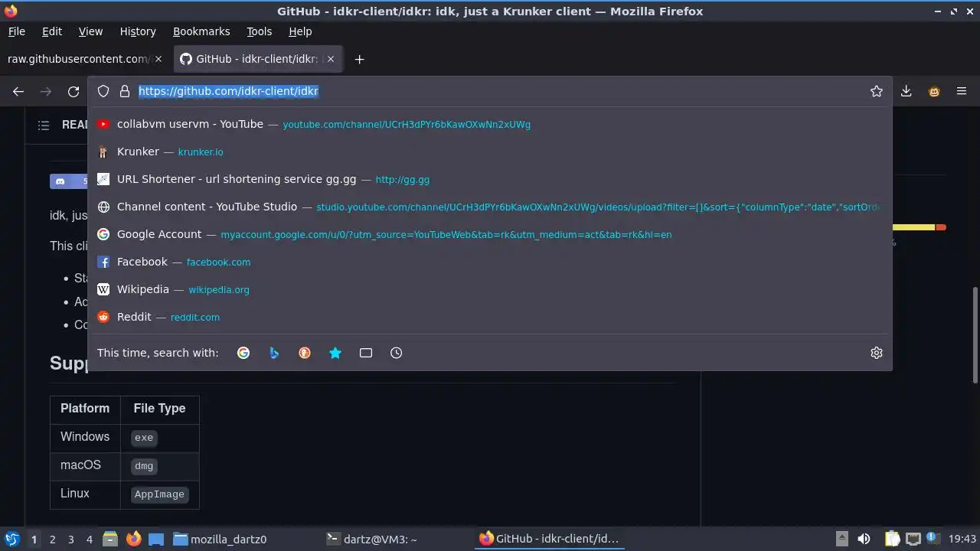Click the highlighted URL in address bar
Screen dimensions: 980x551
click(x=228, y=91)
